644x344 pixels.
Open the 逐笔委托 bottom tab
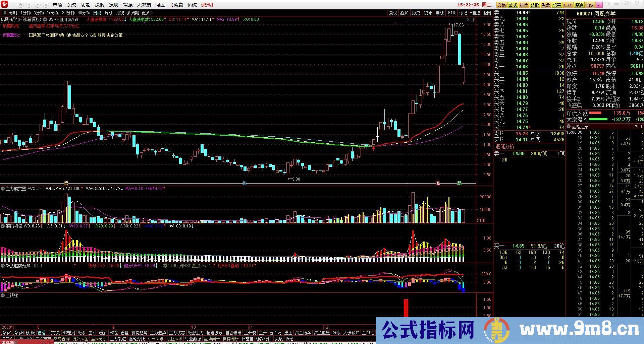tap(137, 339)
